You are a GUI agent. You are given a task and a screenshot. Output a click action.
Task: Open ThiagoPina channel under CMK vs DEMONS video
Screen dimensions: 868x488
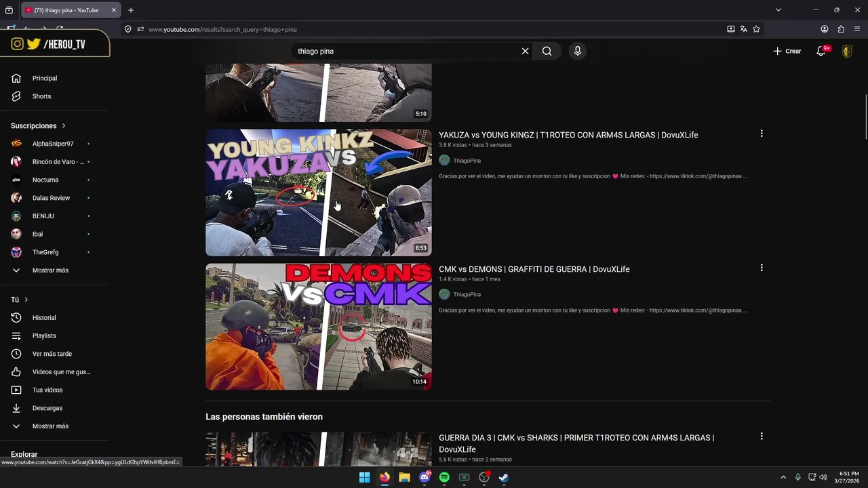[467, 294]
